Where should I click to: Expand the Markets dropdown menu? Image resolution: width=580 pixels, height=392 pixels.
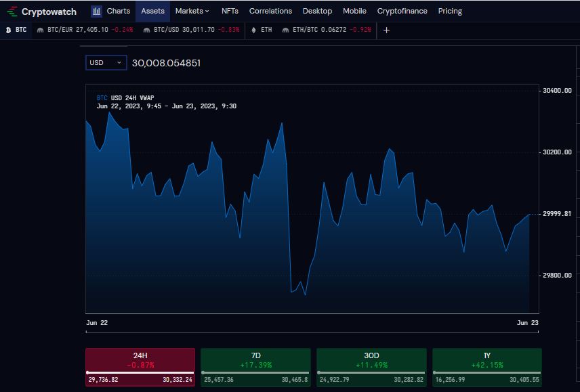pos(192,11)
